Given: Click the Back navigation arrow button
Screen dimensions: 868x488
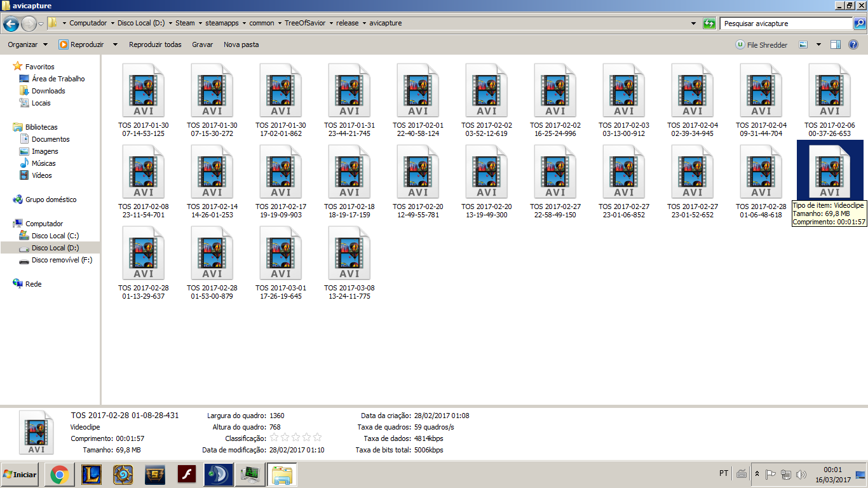Looking at the screenshot, I should pos(11,24).
